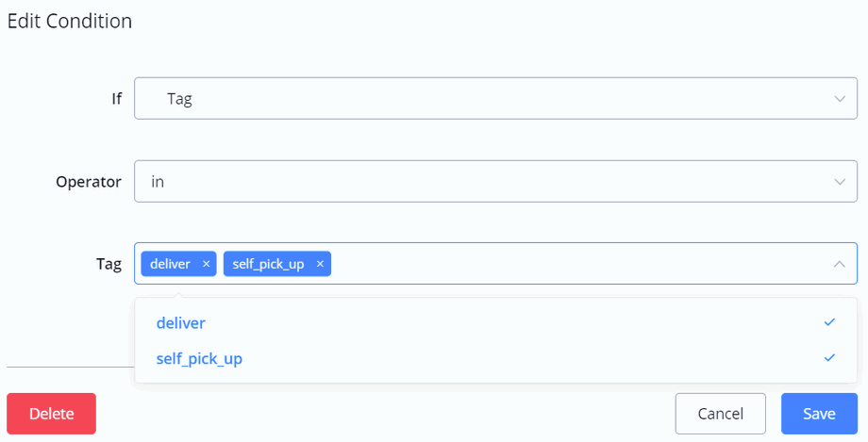Click the self_pick_up chip label

(268, 264)
